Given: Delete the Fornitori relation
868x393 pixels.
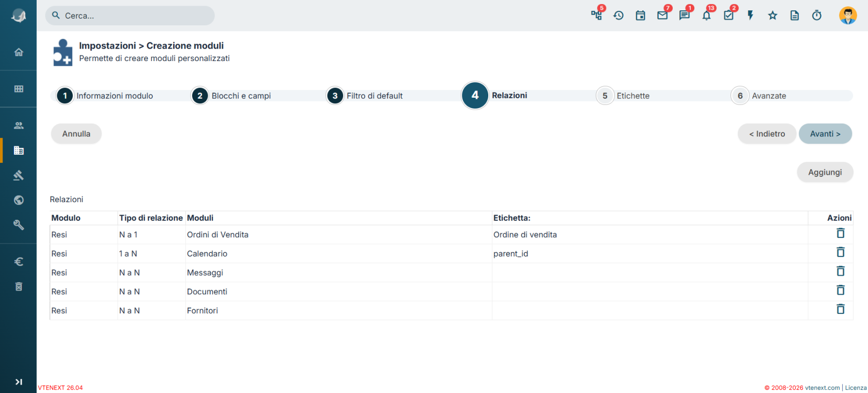Looking at the screenshot, I should [x=841, y=309].
